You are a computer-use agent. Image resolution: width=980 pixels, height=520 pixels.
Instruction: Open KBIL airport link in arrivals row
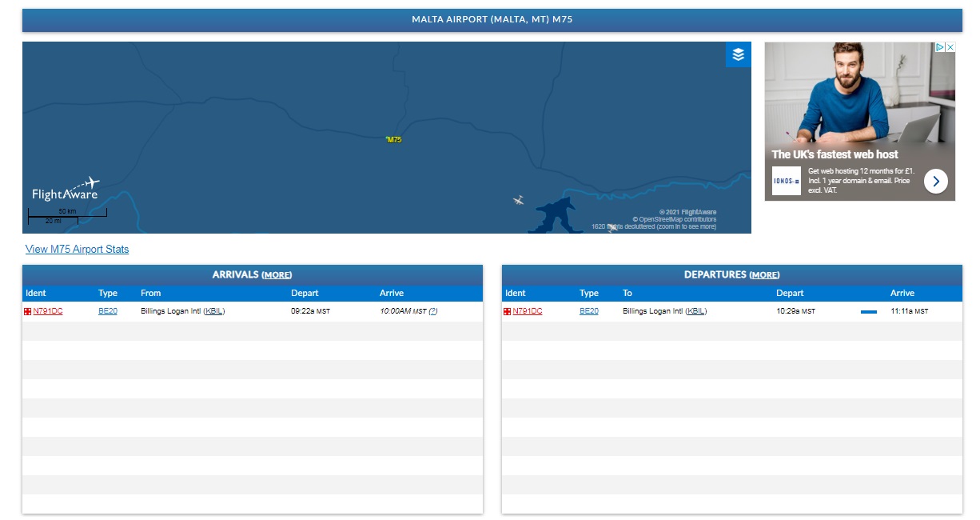coord(213,311)
